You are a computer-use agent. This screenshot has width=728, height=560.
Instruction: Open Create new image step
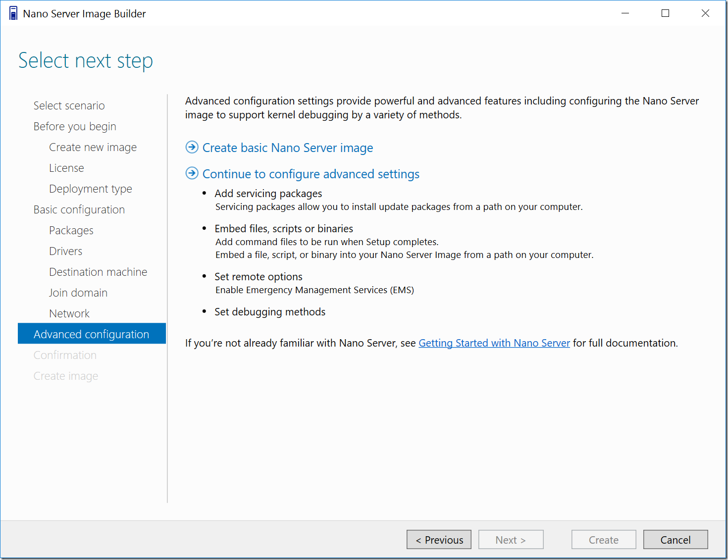coord(93,147)
